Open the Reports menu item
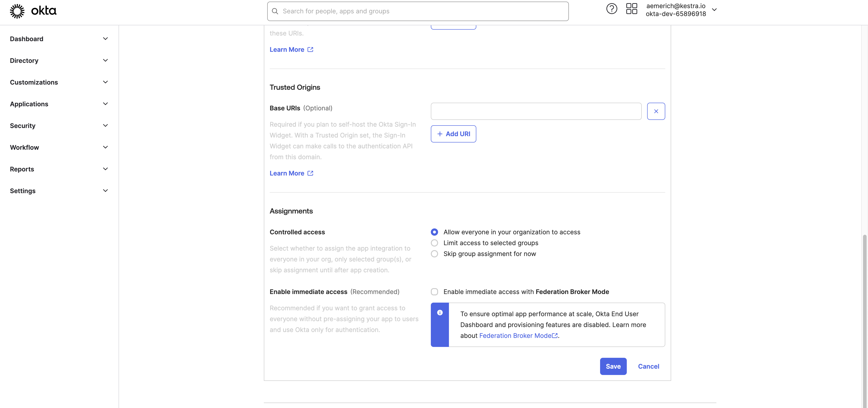This screenshot has width=868, height=408. click(x=22, y=169)
